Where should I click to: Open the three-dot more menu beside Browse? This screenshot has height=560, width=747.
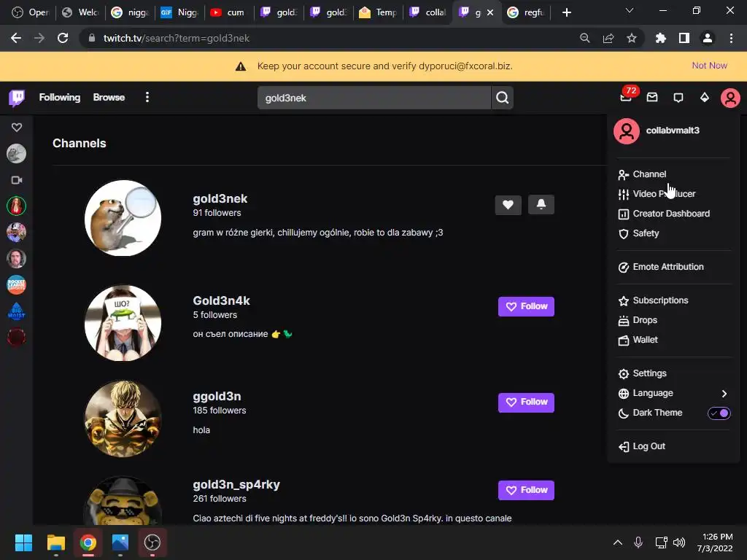coord(147,97)
